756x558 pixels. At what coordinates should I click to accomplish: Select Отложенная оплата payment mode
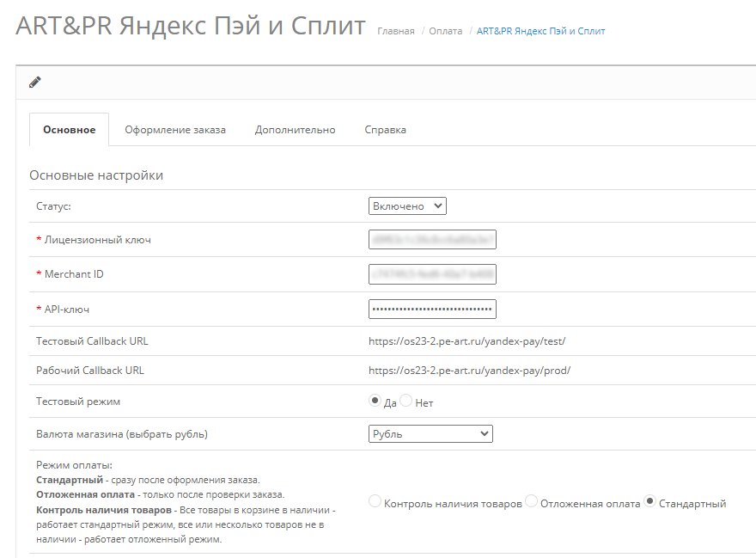pyautogui.click(x=531, y=501)
